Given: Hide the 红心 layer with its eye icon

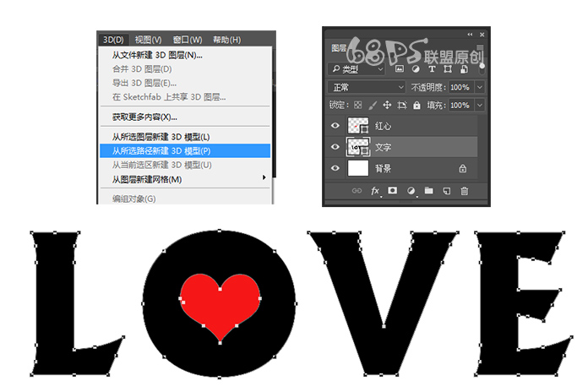Looking at the screenshot, I should [335, 126].
